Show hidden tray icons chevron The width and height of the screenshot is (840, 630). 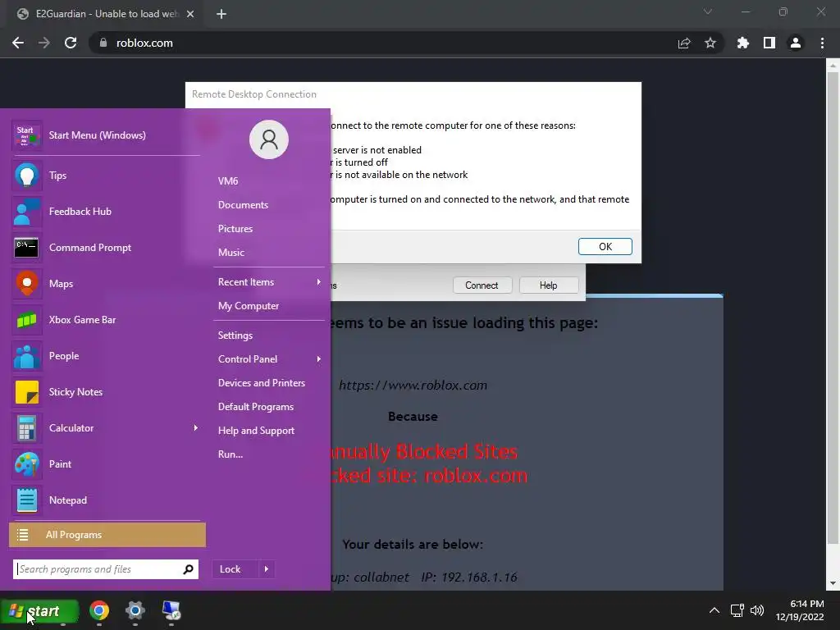click(x=714, y=610)
